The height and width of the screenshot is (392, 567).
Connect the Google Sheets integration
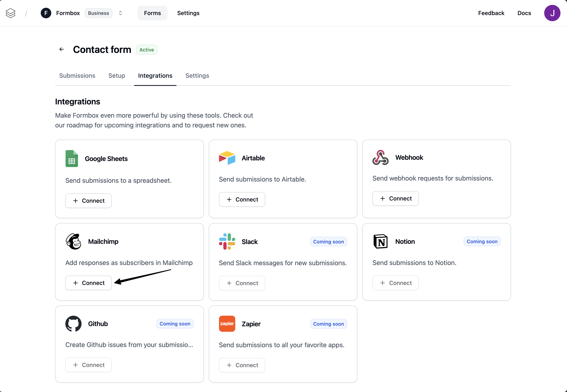click(x=88, y=201)
